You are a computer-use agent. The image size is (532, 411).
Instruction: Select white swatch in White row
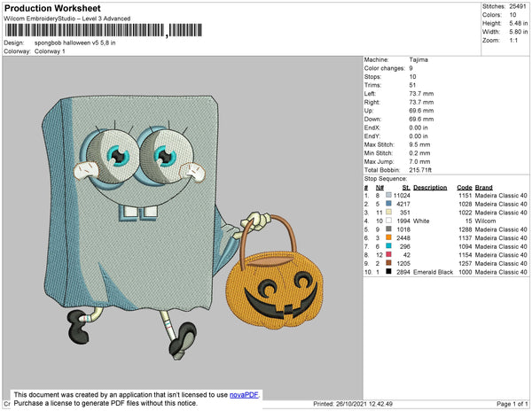pos(388,221)
